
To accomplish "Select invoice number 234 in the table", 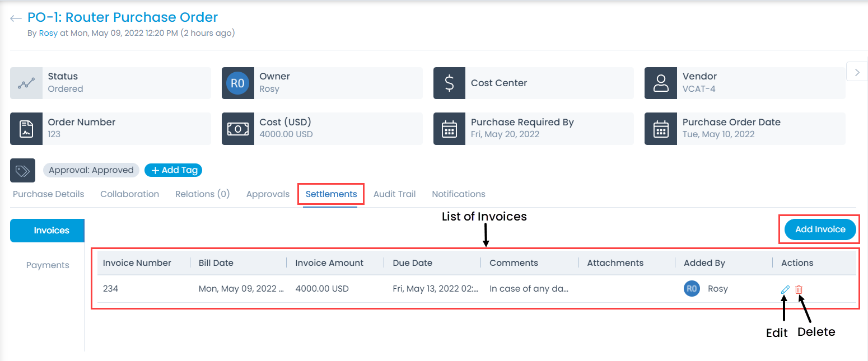I will point(110,289).
